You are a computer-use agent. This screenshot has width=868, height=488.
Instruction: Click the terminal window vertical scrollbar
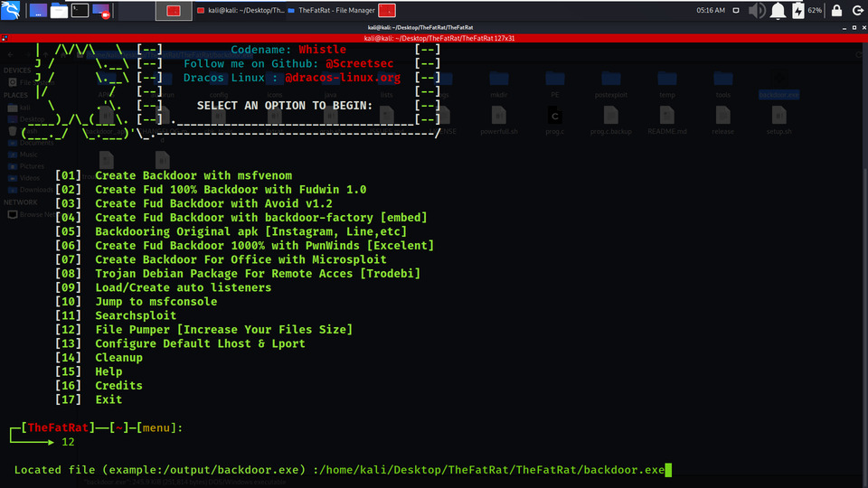(x=864, y=266)
